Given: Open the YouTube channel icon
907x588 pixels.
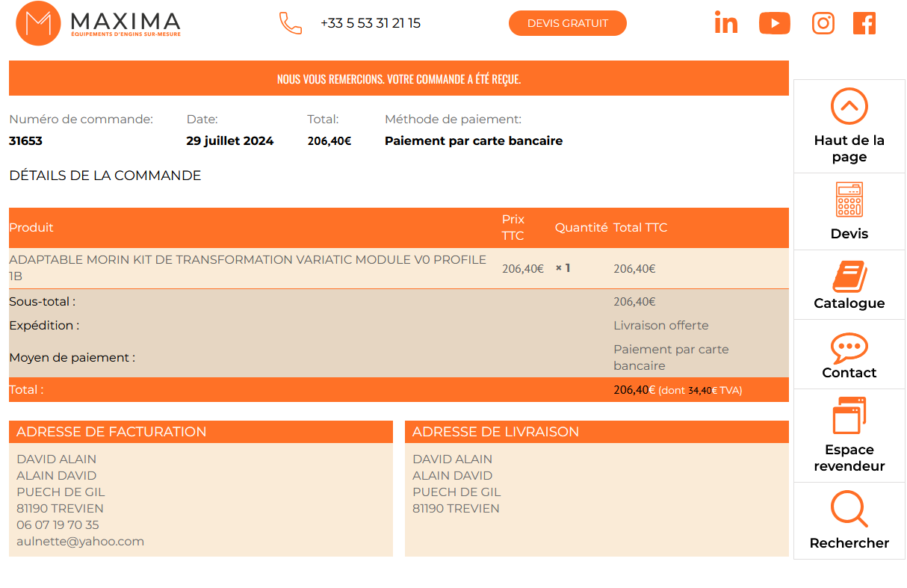Looking at the screenshot, I should coord(774,23).
